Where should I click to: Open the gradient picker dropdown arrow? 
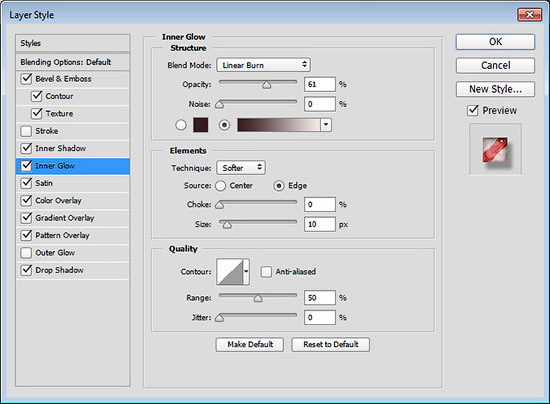[326, 124]
